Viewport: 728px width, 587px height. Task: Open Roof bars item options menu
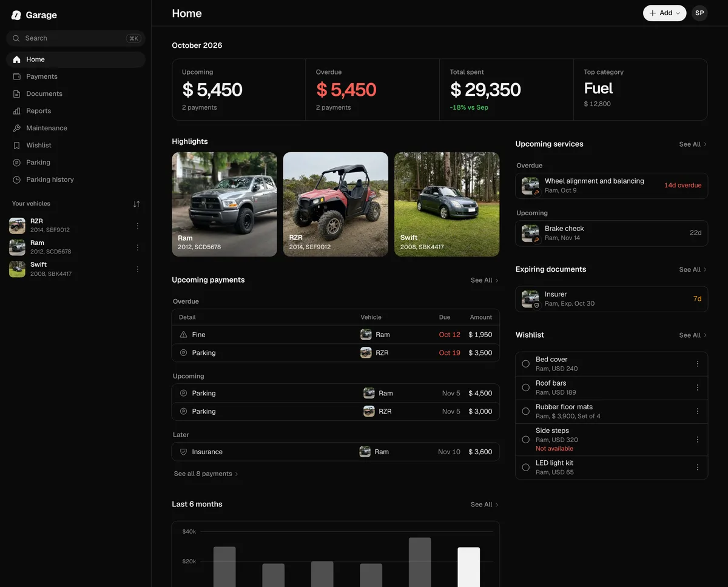point(698,387)
